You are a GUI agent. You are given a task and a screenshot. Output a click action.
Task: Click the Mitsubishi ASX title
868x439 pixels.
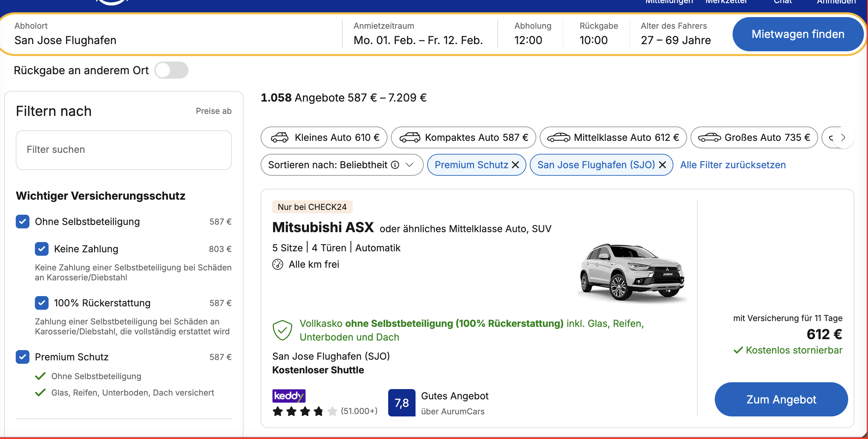(323, 227)
